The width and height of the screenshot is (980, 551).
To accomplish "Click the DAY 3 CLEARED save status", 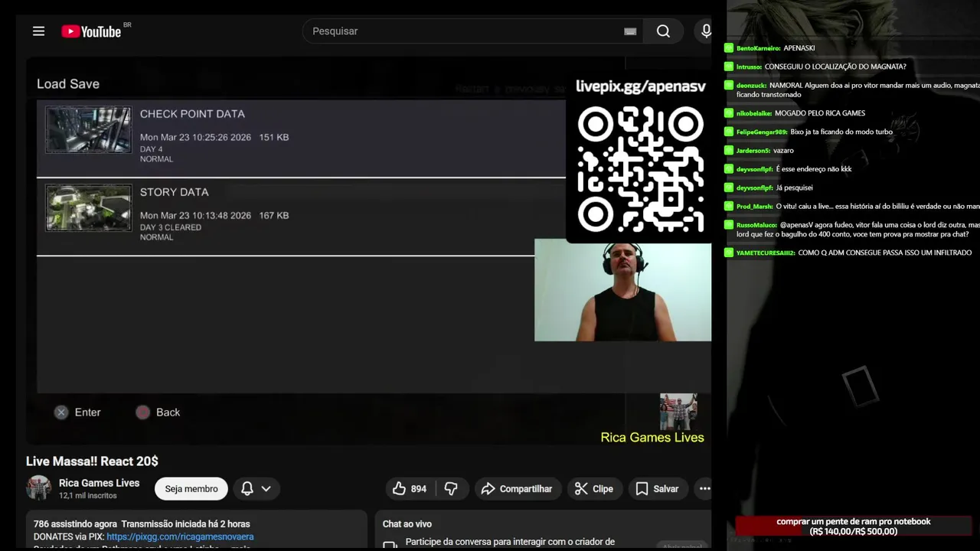I will 171,227.
